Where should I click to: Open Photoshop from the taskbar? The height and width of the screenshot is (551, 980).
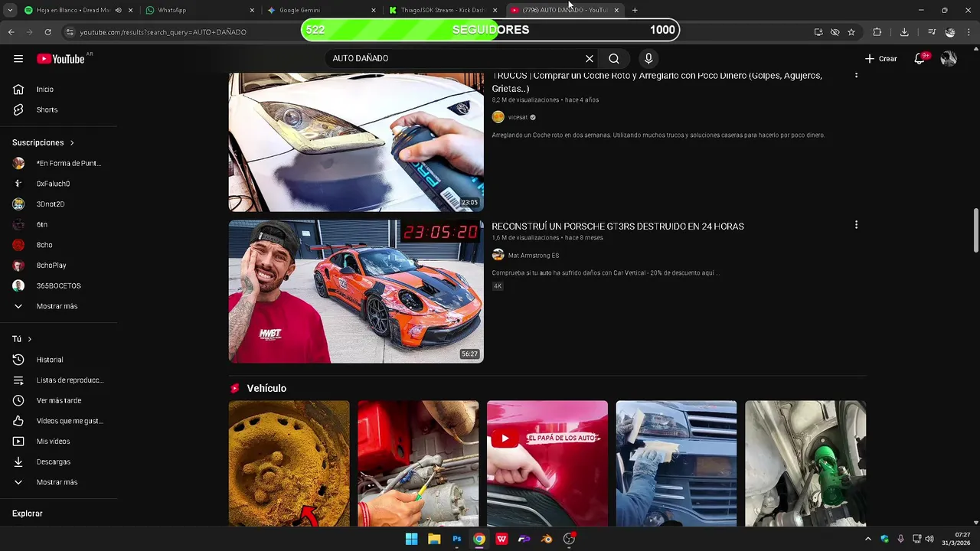(456, 539)
